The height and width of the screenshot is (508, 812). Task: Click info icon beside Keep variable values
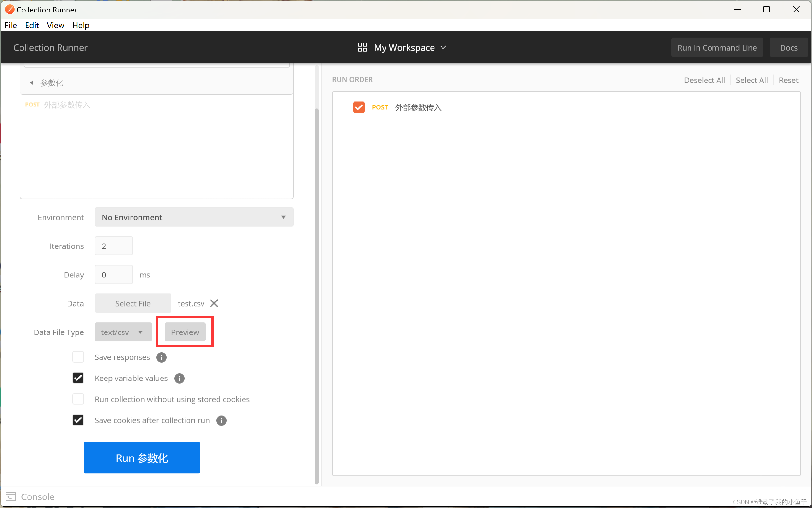[x=179, y=378]
